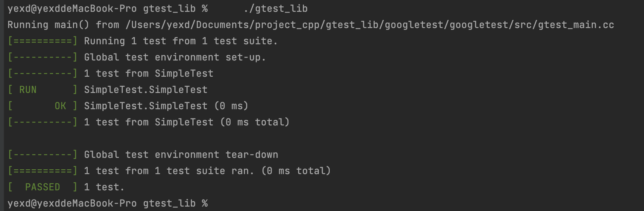Click the '1 test from SimpleTest (0 ms total)' text
Viewport: 644px width, 211px height.
pyautogui.click(x=187, y=122)
